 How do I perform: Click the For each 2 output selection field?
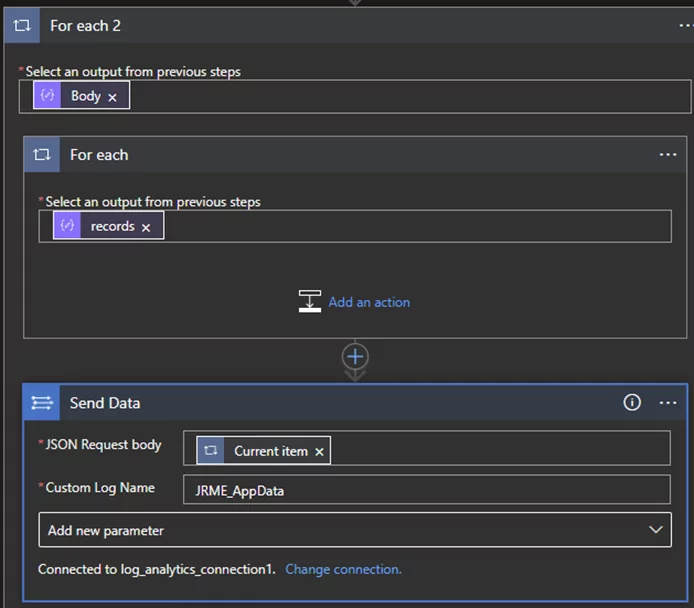(355, 96)
